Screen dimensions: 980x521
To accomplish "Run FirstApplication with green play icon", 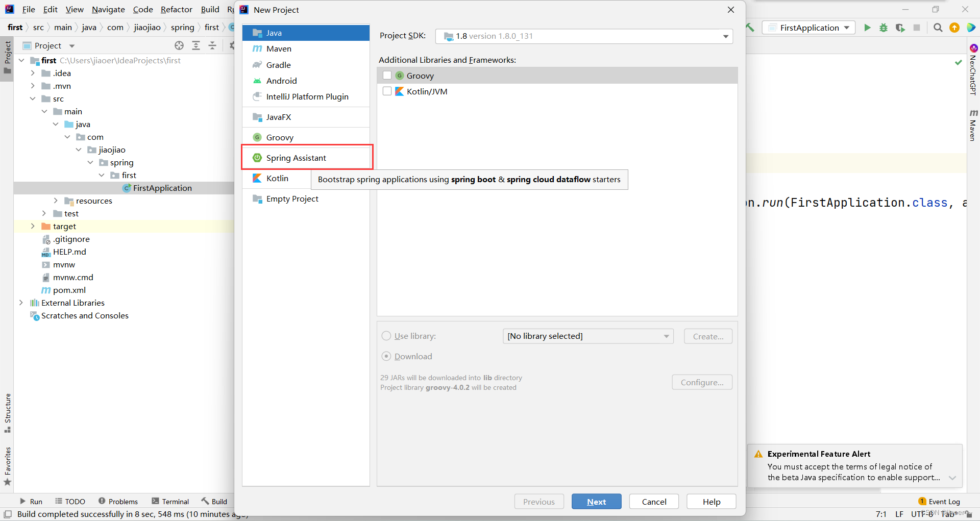I will tap(867, 28).
